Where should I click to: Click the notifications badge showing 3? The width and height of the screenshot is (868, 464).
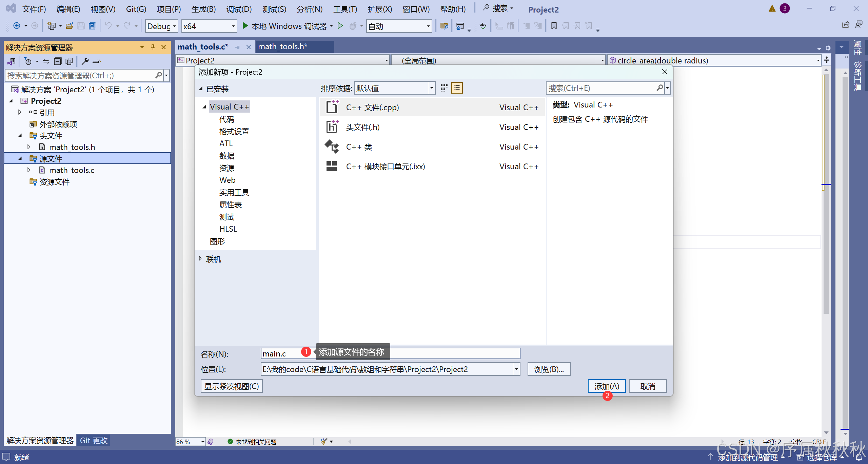[784, 8]
